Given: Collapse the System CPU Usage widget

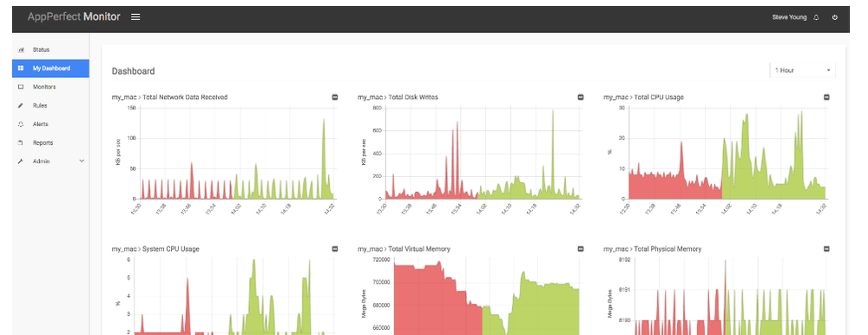Looking at the screenshot, I should coord(334,249).
